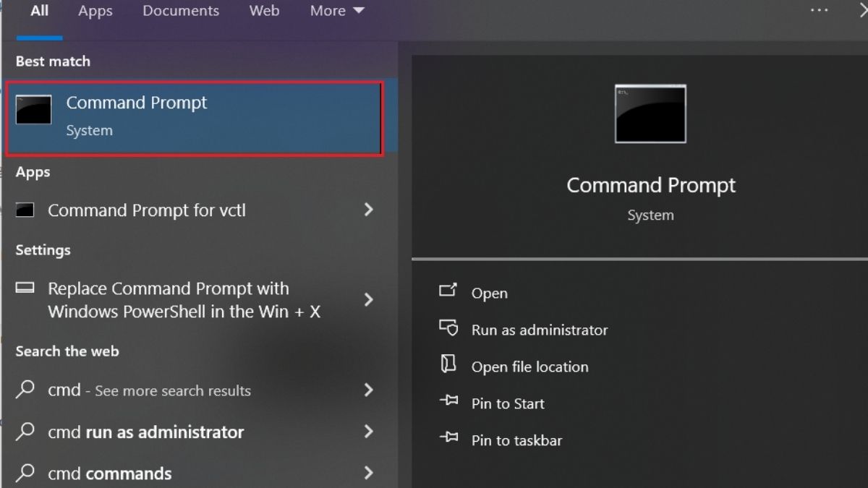Click the Search the web heading
868x488 pixels.
(67, 351)
